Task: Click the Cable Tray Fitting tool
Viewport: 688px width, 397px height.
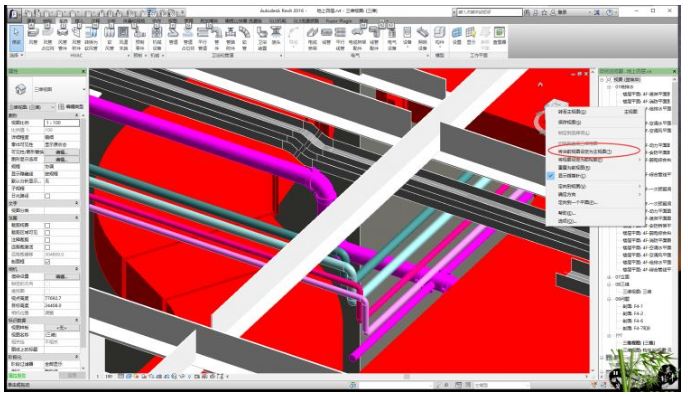Action: [357, 38]
